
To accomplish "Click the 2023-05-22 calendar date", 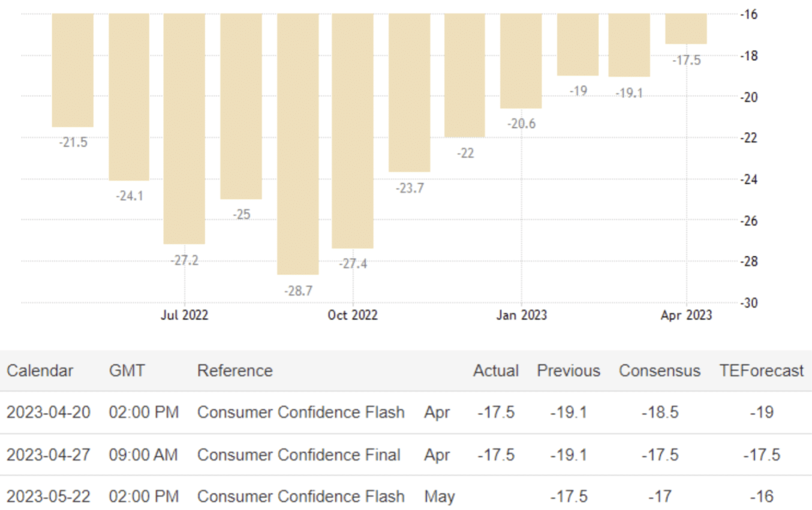I will 49,497.
